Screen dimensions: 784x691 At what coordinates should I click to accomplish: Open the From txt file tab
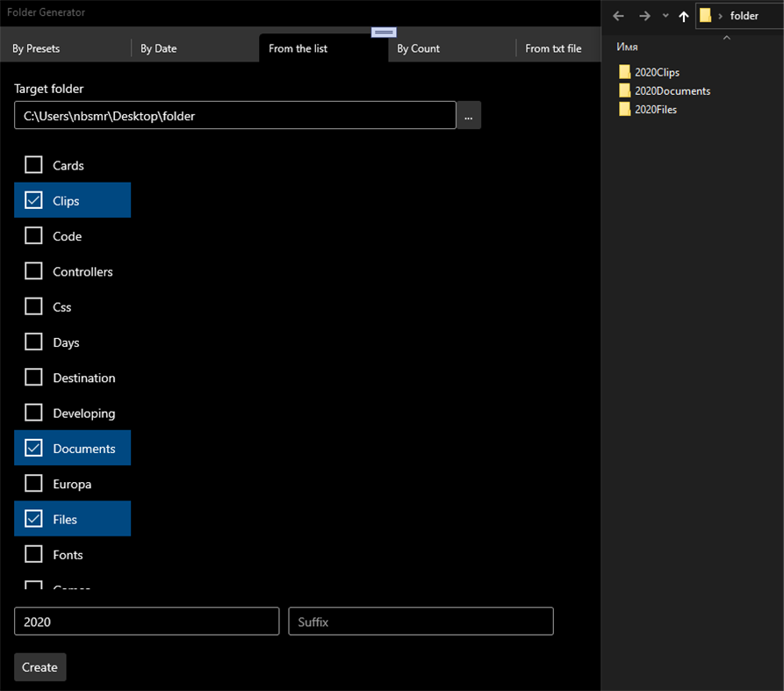click(555, 48)
